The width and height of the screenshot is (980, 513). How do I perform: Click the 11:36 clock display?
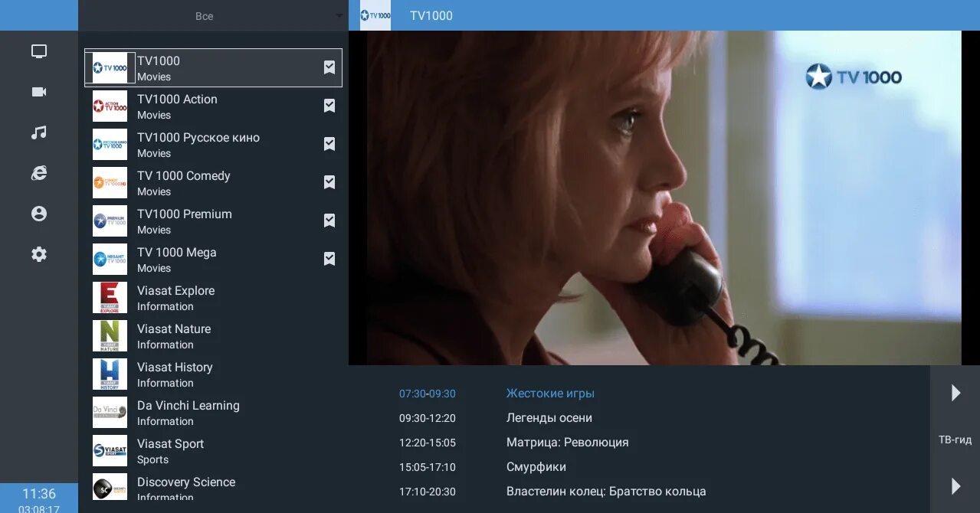point(39,494)
